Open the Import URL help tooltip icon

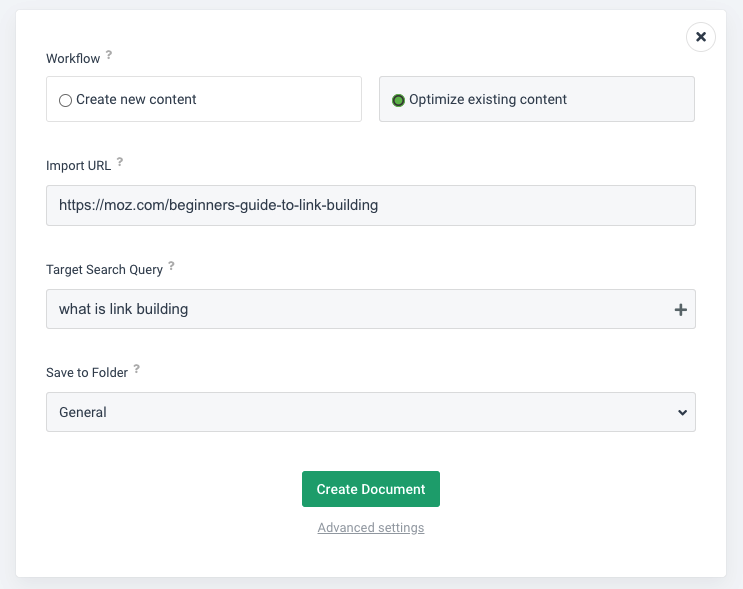click(120, 162)
